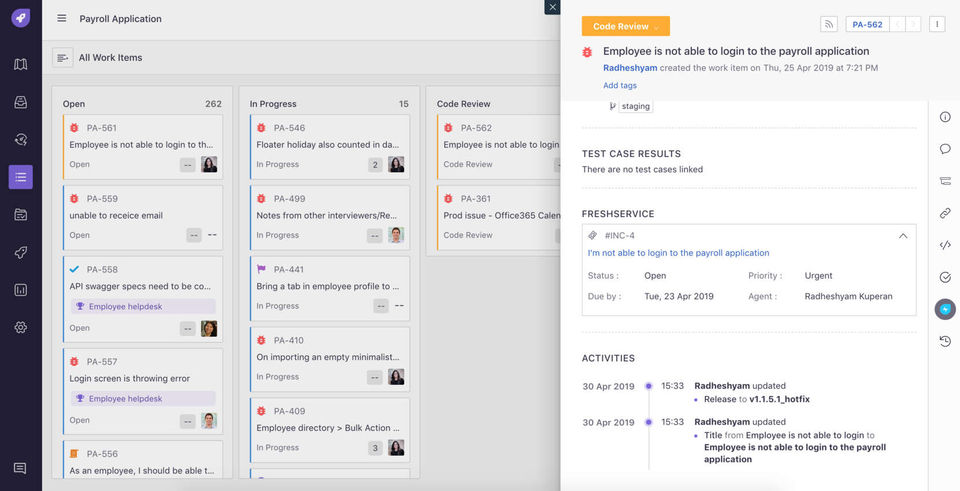Open the code commits icon

(945, 245)
